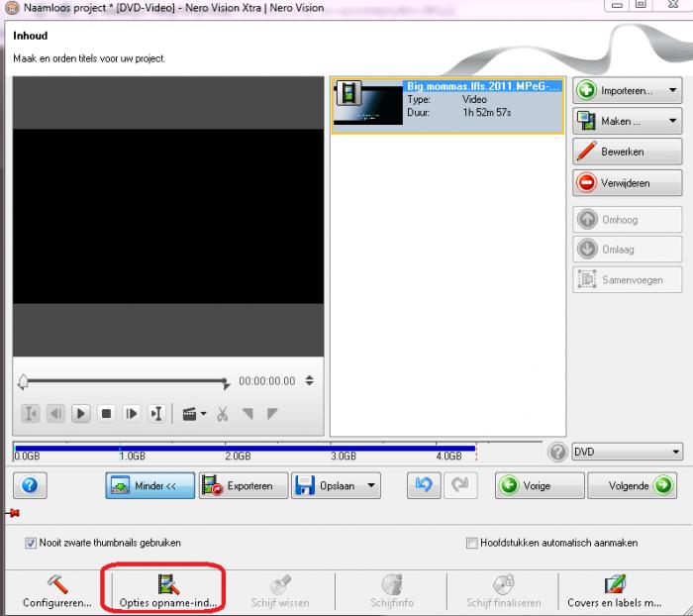Click the preview position slider handle
Viewport: 693px width, 616px height.
coord(23,381)
